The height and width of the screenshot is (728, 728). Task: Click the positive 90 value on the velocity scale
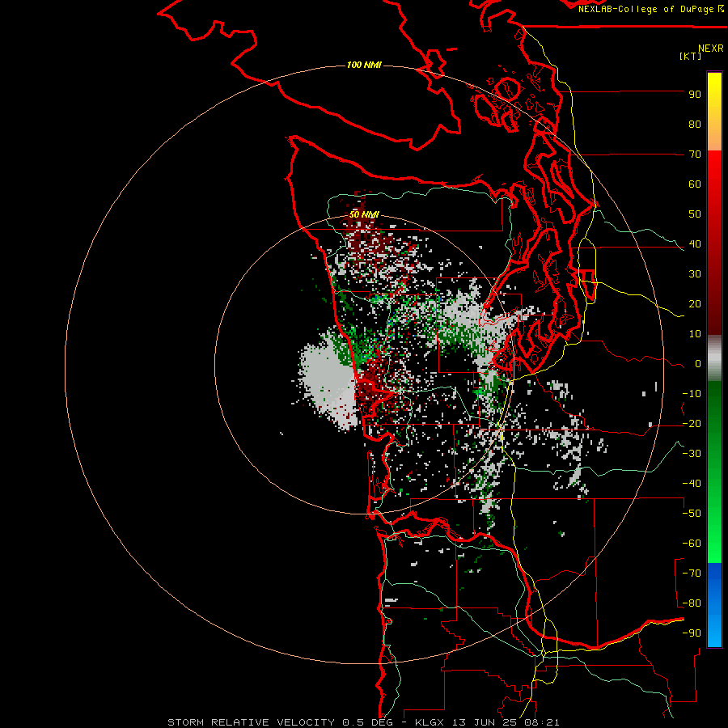tap(695, 95)
